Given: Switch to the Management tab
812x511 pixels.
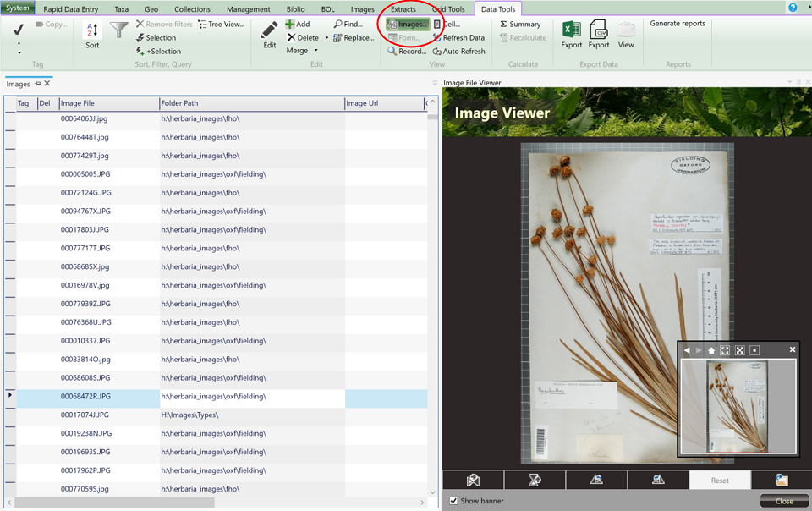Looking at the screenshot, I should (x=248, y=8).
